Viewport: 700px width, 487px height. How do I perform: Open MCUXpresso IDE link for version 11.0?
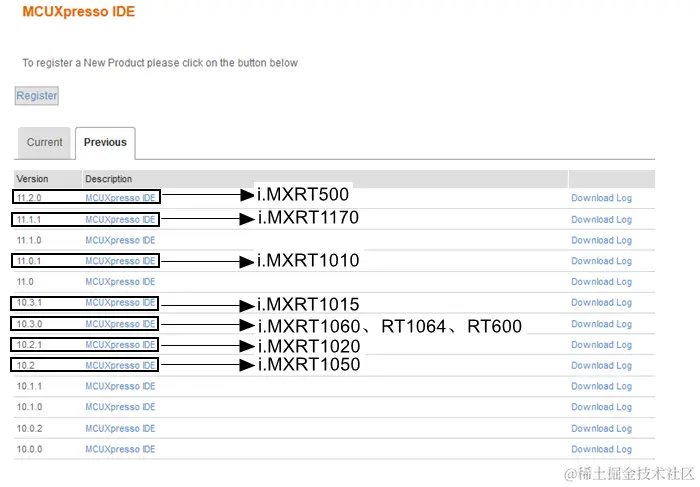(x=120, y=282)
